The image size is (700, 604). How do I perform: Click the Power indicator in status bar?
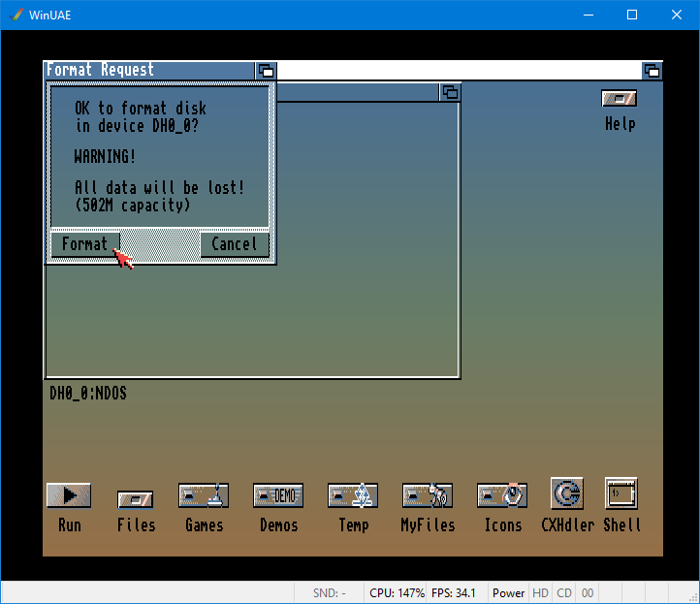coord(508,592)
